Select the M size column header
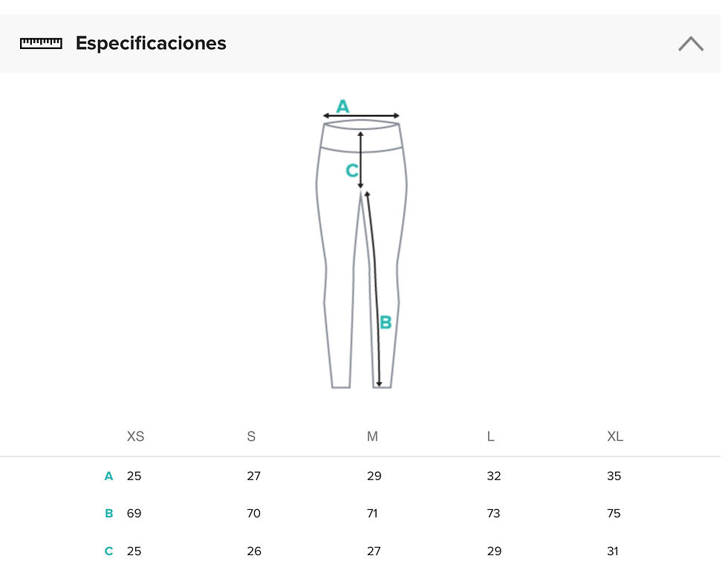The height and width of the screenshot is (576, 728). point(372,436)
